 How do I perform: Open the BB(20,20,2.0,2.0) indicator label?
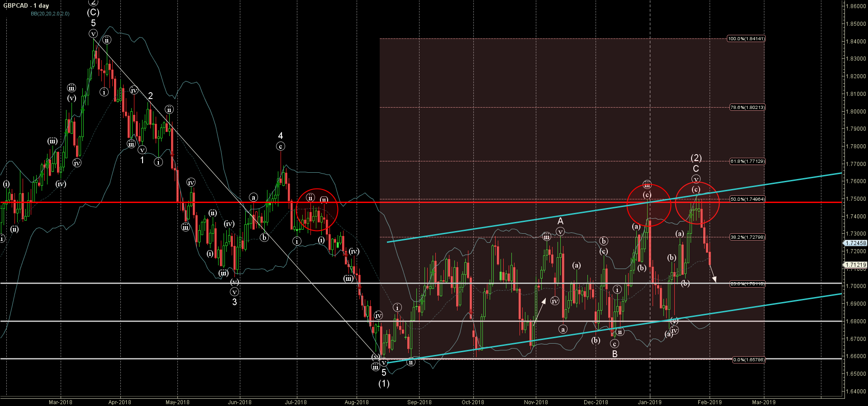50,14
